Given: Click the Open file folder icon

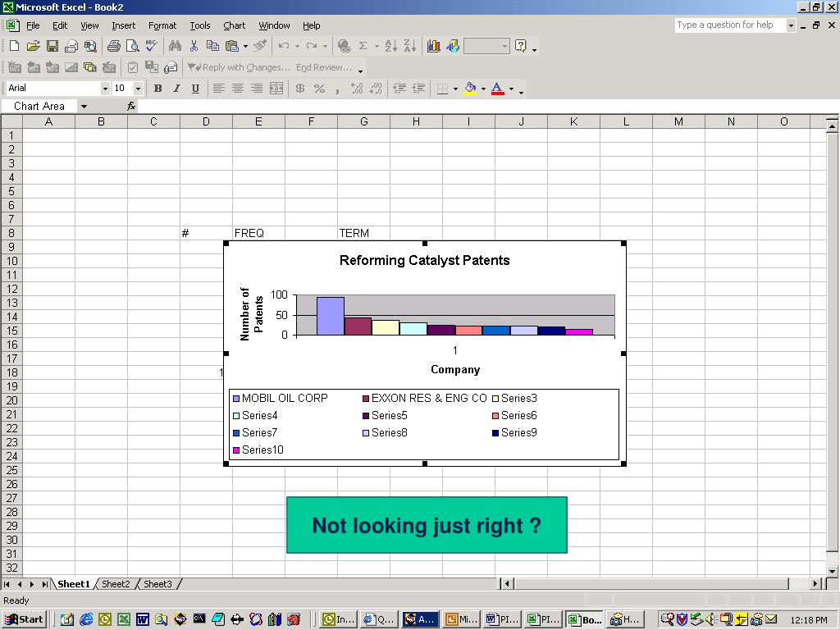Looking at the screenshot, I should click(x=33, y=46).
